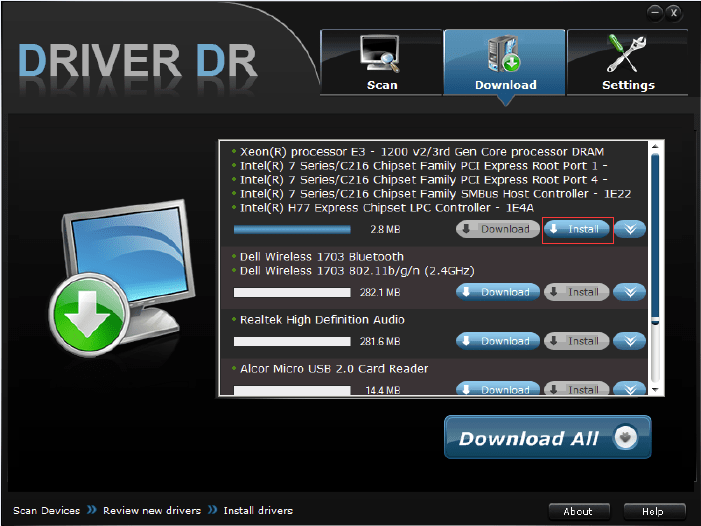Install the Intel chipset driver package
This screenshot has height=526, width=701.
point(577,229)
